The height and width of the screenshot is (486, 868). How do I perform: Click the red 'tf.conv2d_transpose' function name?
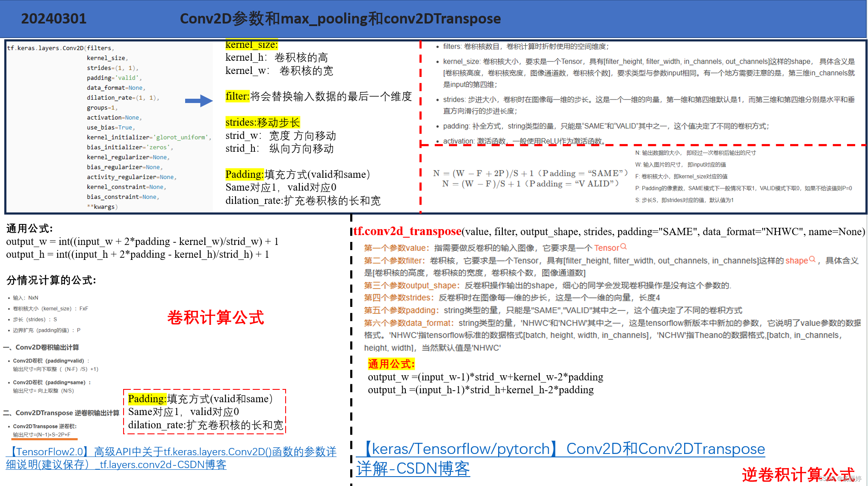(x=407, y=231)
